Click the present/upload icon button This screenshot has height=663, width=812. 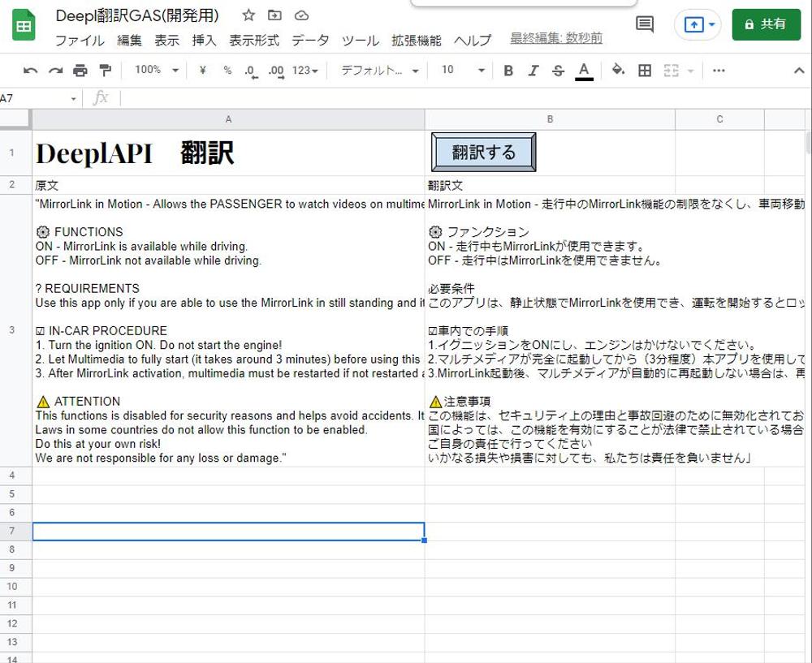tap(693, 24)
